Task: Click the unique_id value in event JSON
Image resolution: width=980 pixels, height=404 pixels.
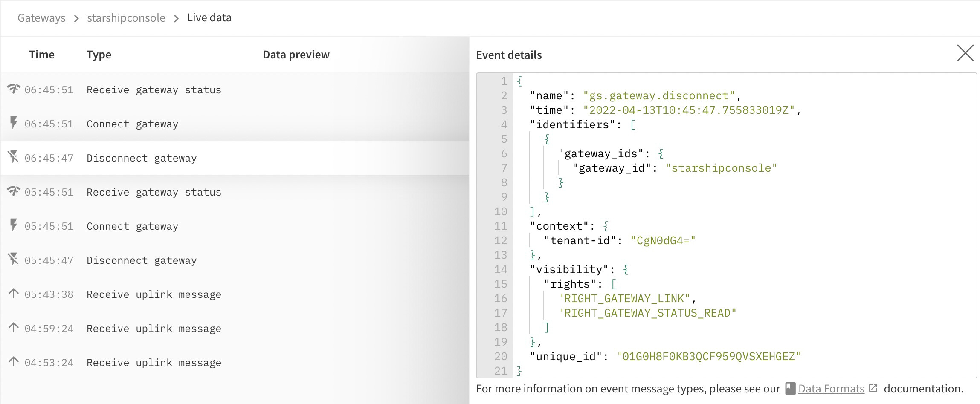Action: pos(708,356)
